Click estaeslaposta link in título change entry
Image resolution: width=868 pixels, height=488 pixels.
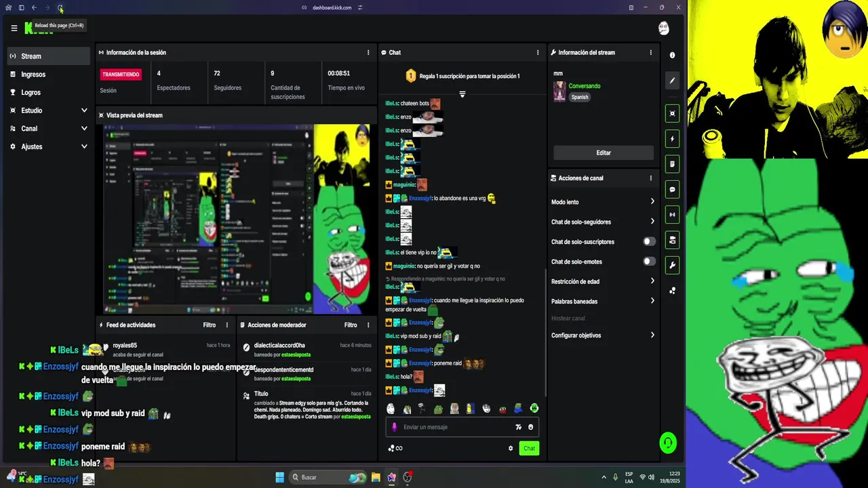tap(356, 417)
